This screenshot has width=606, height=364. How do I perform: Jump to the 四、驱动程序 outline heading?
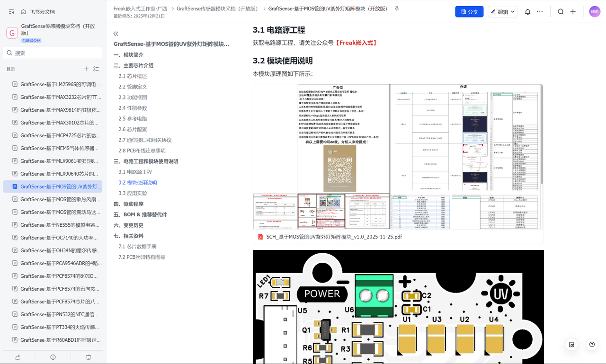(128, 204)
